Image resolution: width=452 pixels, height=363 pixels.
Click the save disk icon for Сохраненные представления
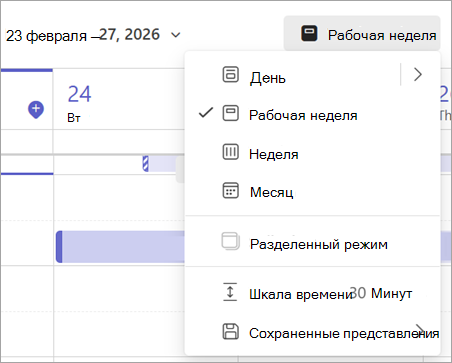pyautogui.click(x=231, y=331)
